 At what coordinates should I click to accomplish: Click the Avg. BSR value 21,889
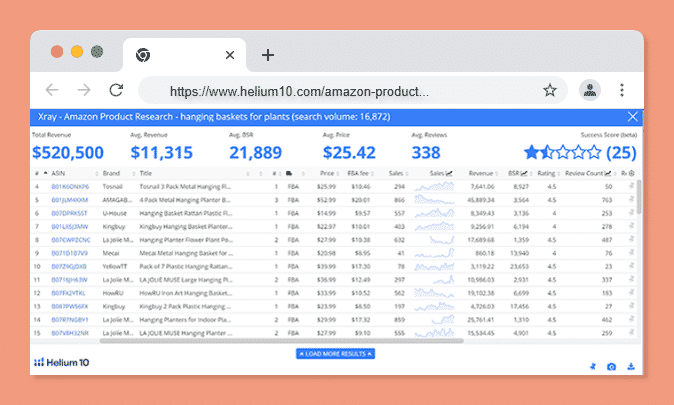(255, 153)
